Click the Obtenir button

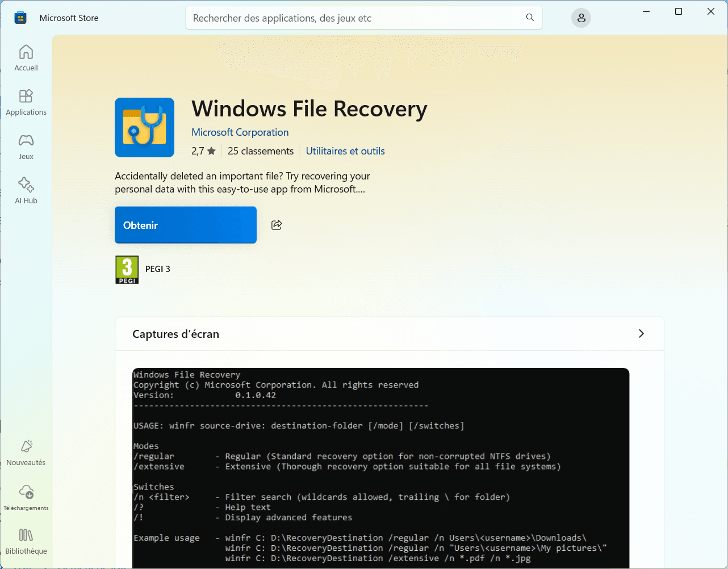[x=186, y=225]
